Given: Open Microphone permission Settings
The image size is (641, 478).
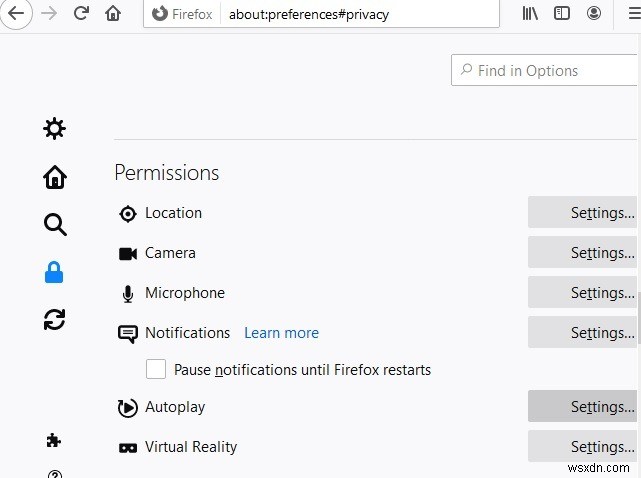Looking at the screenshot, I should click(x=582, y=293).
